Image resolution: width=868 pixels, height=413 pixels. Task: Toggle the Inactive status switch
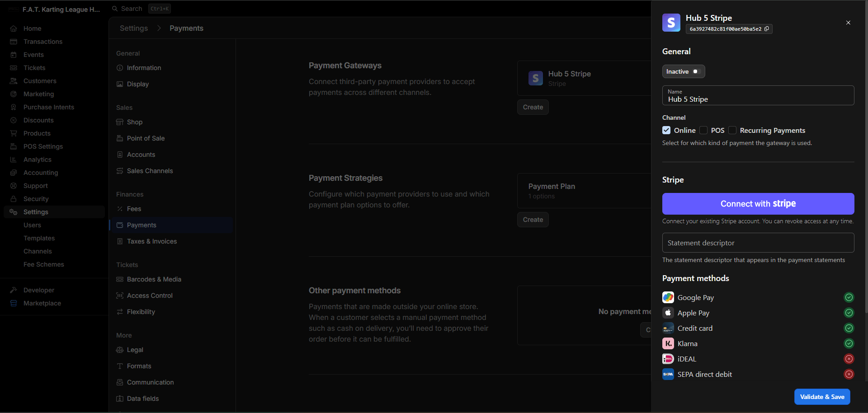pos(684,71)
